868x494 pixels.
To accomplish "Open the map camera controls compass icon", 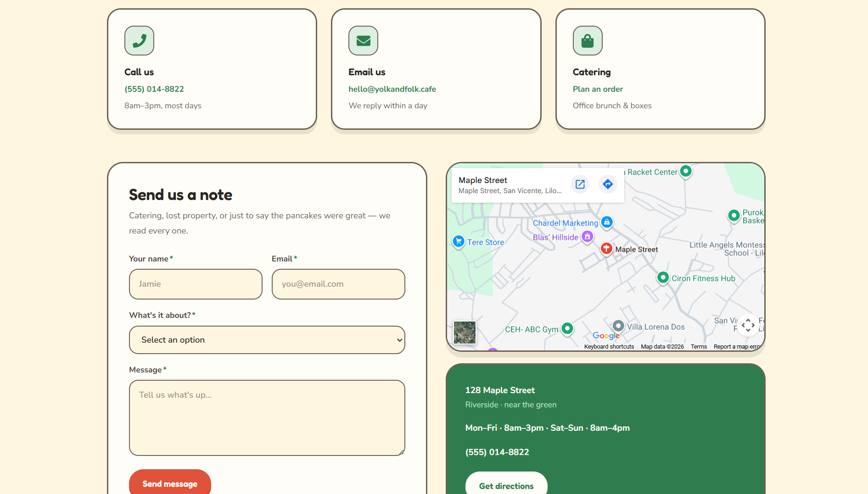I will 748,325.
